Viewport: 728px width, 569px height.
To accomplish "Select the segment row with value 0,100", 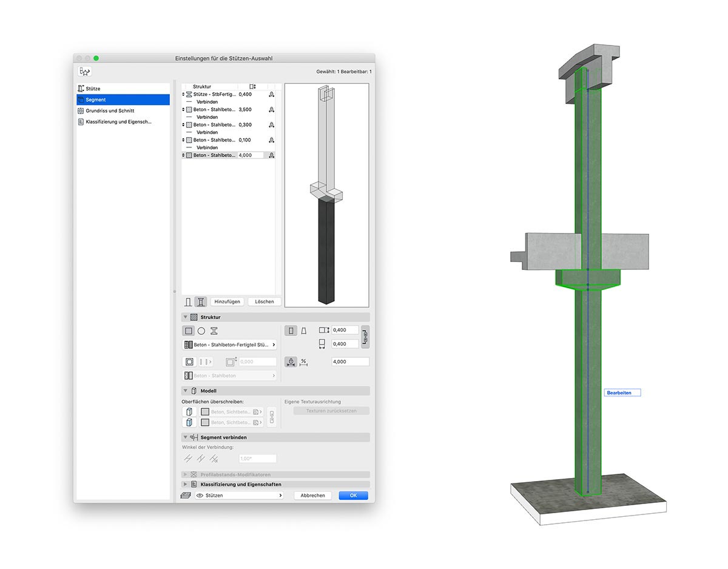I will (x=228, y=140).
